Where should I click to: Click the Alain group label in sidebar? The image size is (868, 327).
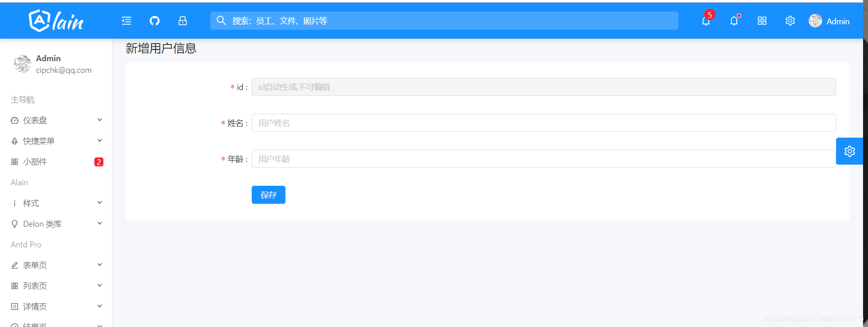click(19, 183)
